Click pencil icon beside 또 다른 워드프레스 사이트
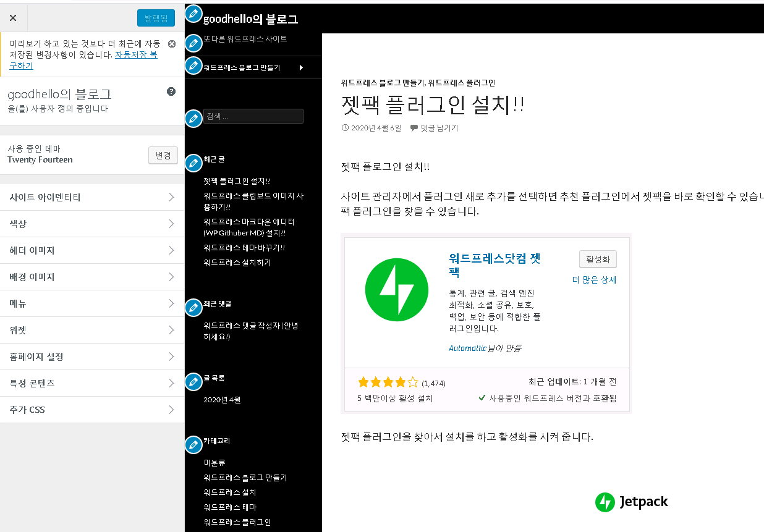 194,43
